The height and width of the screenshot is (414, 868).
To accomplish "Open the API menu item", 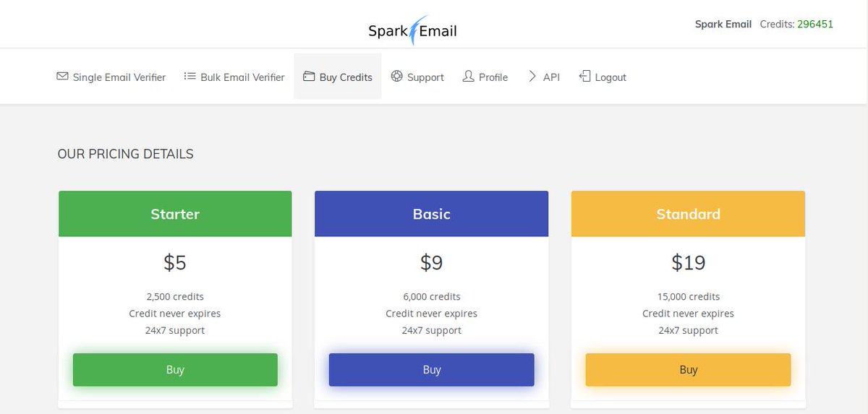I will pyautogui.click(x=544, y=77).
